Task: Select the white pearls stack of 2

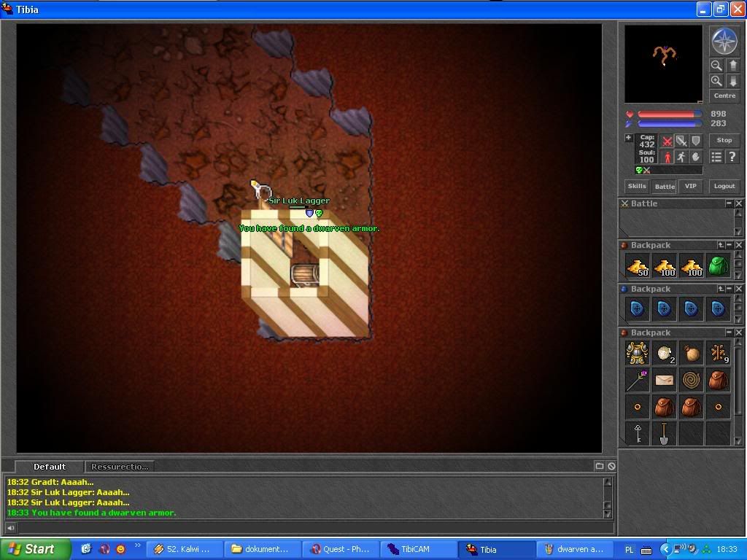Action: click(664, 354)
